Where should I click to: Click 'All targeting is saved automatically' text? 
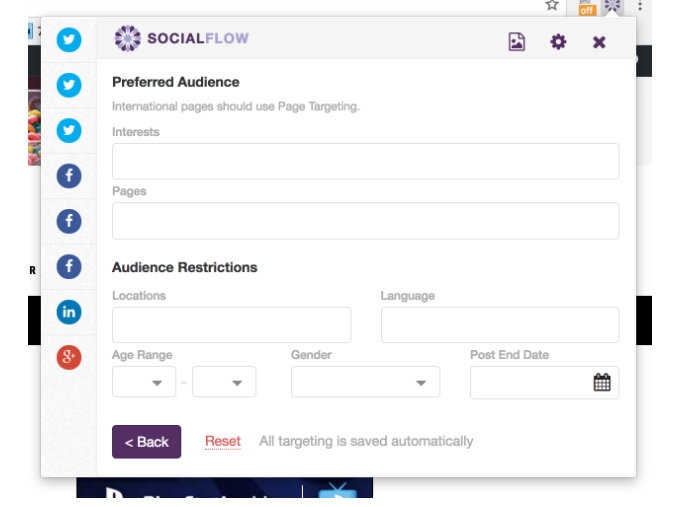pyautogui.click(x=366, y=441)
